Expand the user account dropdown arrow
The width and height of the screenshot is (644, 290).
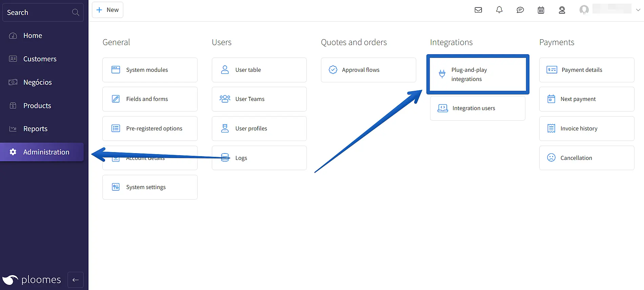(x=638, y=10)
